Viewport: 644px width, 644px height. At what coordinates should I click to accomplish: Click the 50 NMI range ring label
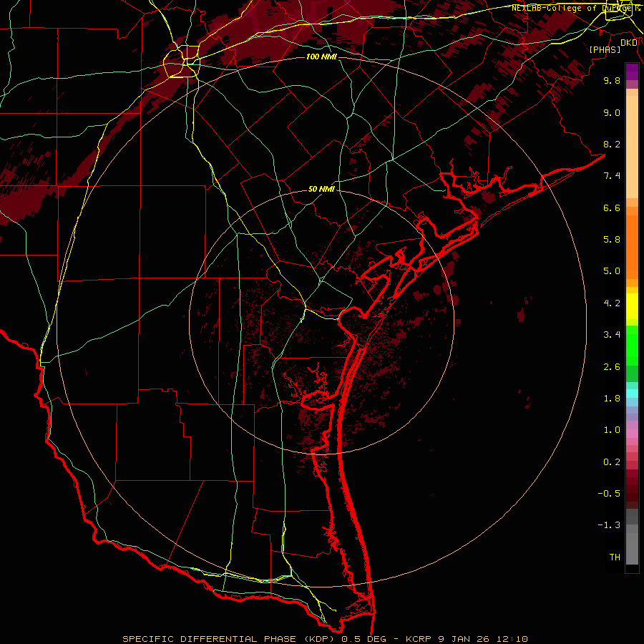coord(321,189)
